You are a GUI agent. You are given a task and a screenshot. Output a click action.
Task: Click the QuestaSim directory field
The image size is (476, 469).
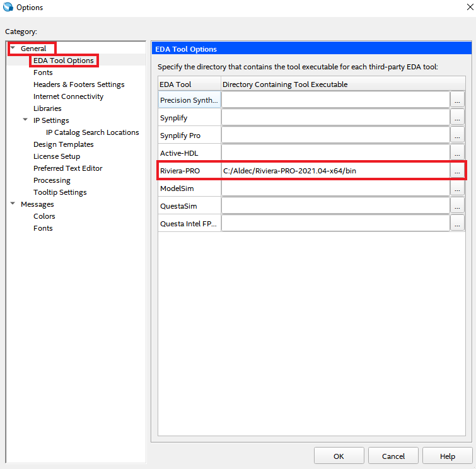335,206
